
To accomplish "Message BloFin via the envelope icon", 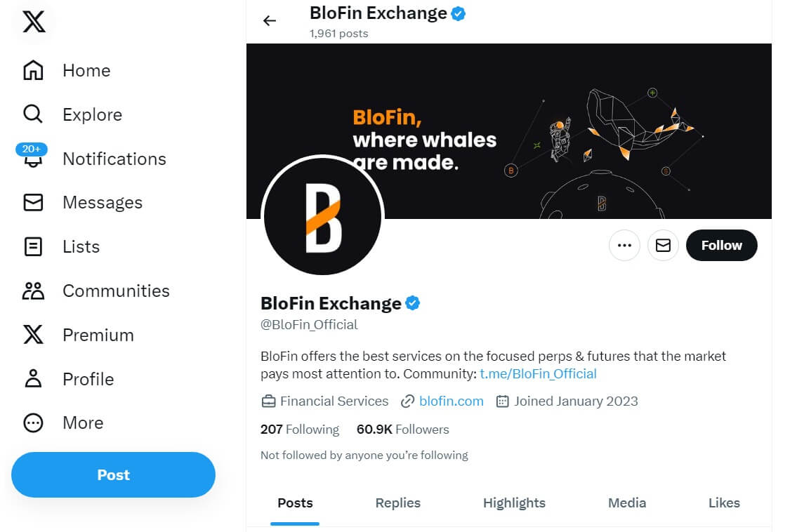I will click(663, 245).
